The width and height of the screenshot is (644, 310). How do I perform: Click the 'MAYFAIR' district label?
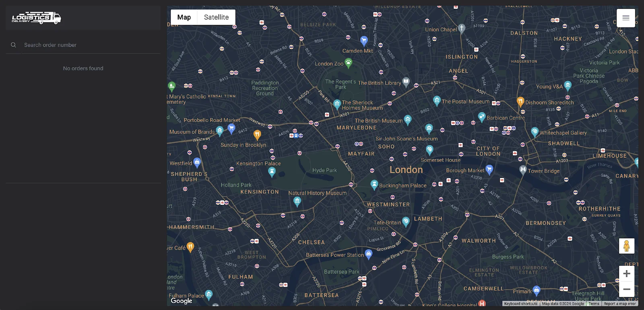coord(361,154)
